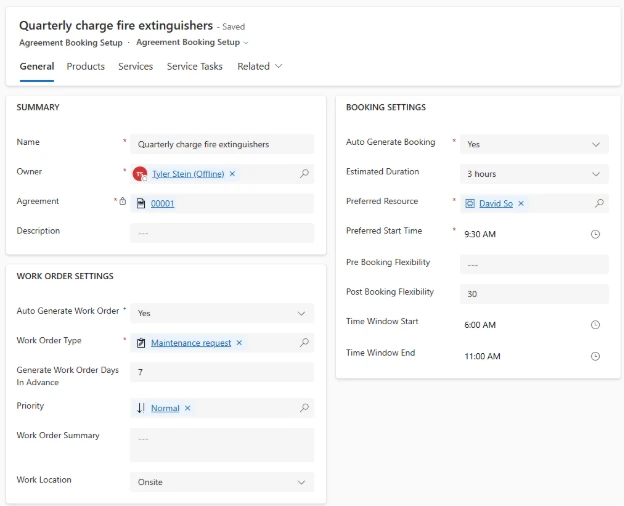Switch to the Products tab
Image resolution: width=624 pixels, height=506 pixels.
[x=85, y=66]
